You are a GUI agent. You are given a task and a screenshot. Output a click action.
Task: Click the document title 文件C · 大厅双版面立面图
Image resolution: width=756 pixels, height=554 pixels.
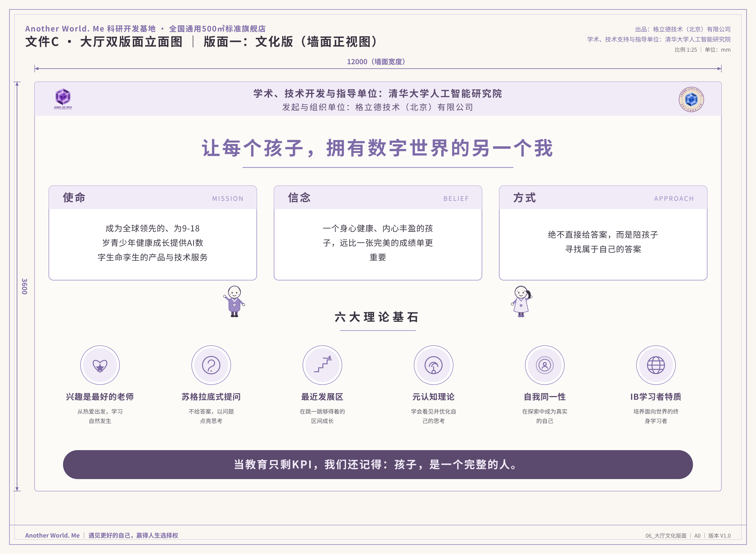pos(104,42)
